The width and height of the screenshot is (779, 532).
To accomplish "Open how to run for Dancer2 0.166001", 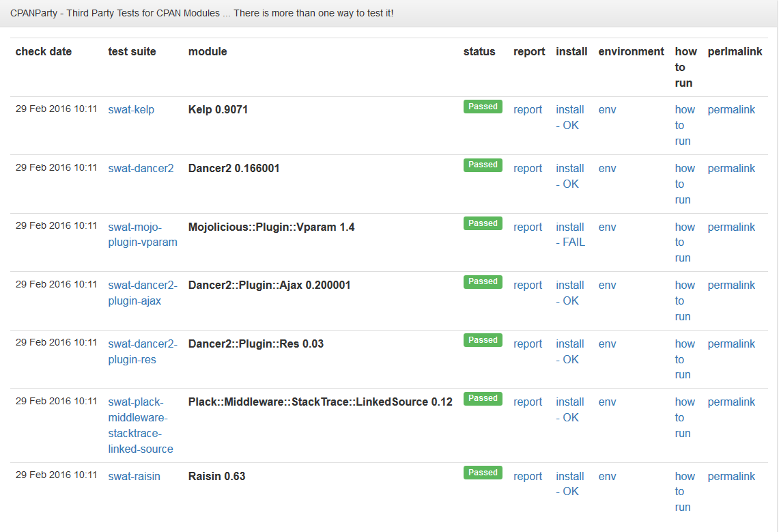I will click(685, 184).
